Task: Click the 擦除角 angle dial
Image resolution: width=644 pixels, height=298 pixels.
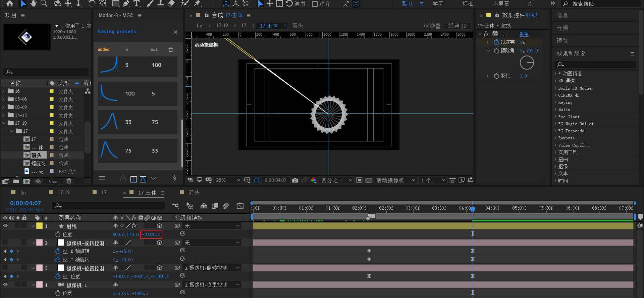Action: click(x=527, y=63)
